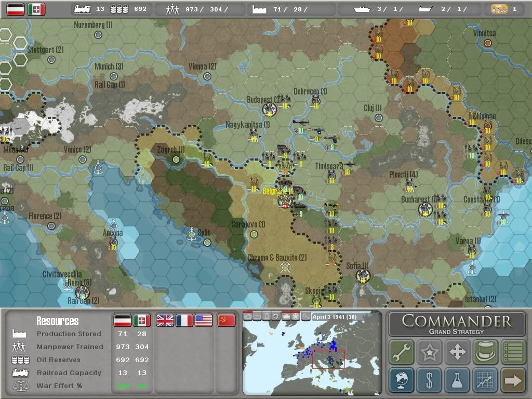Select the unit stationed in Rome
The height and width of the screenshot is (399, 532).
click(x=82, y=292)
